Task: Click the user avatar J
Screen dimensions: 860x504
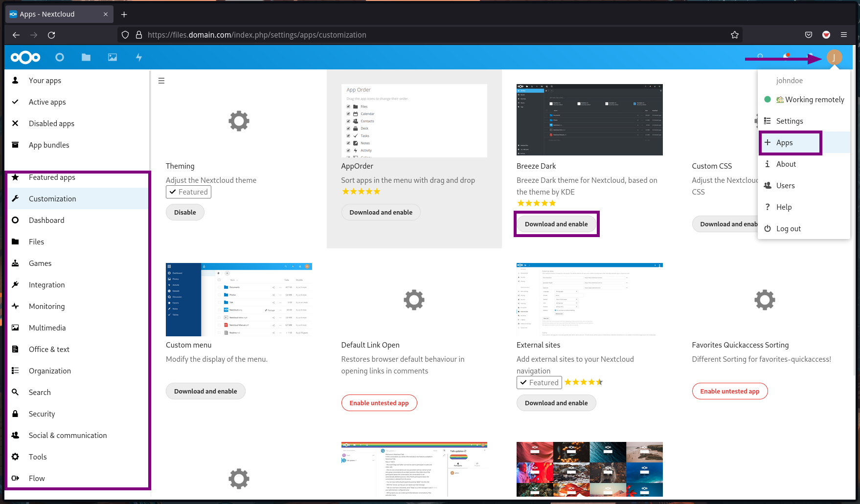Action: [x=835, y=58]
